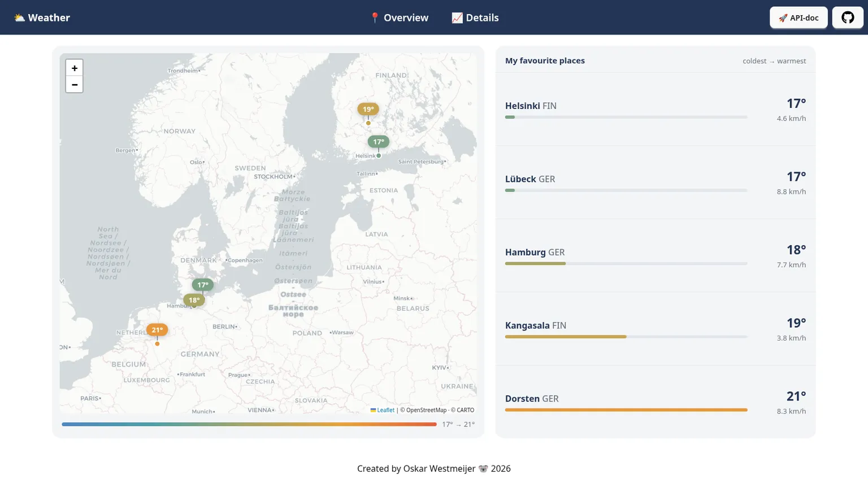The image size is (868, 488).
Task: Click the Helsinki temperature bar
Action: coord(626,117)
